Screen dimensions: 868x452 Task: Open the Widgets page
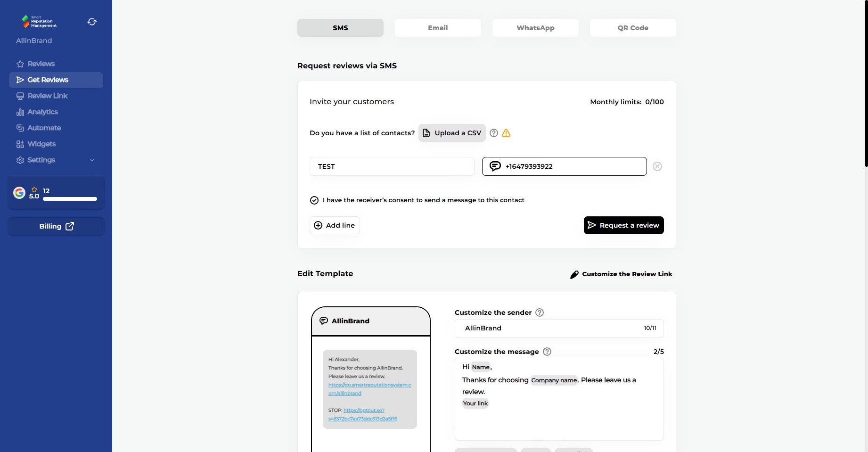pos(56,144)
